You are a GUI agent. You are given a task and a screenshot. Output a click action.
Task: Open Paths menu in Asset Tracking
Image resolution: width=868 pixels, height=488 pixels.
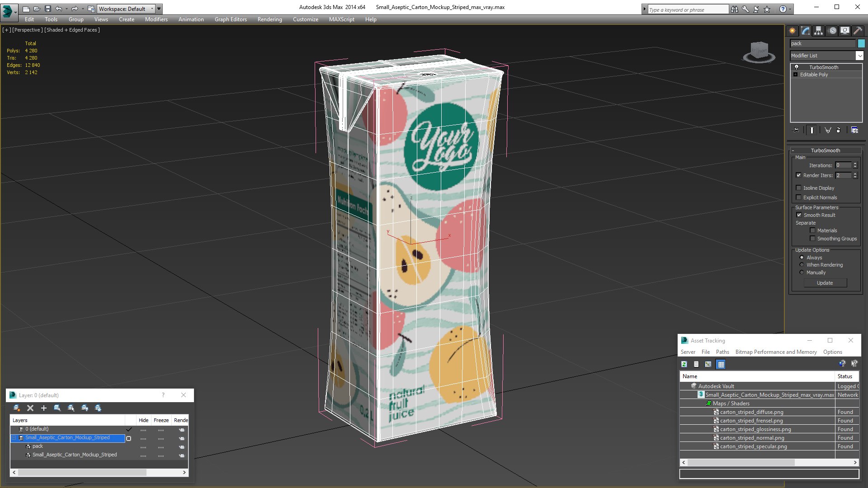pos(722,352)
